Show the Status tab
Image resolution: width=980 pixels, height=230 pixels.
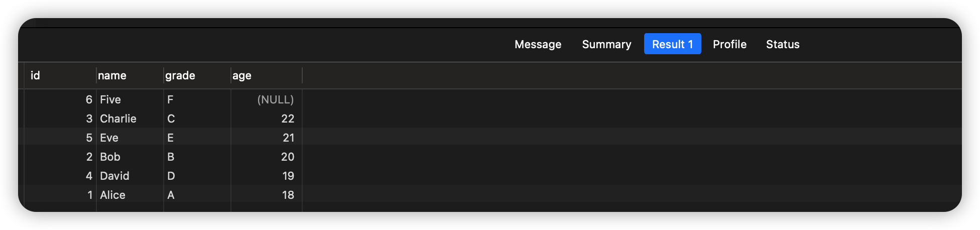(x=782, y=44)
